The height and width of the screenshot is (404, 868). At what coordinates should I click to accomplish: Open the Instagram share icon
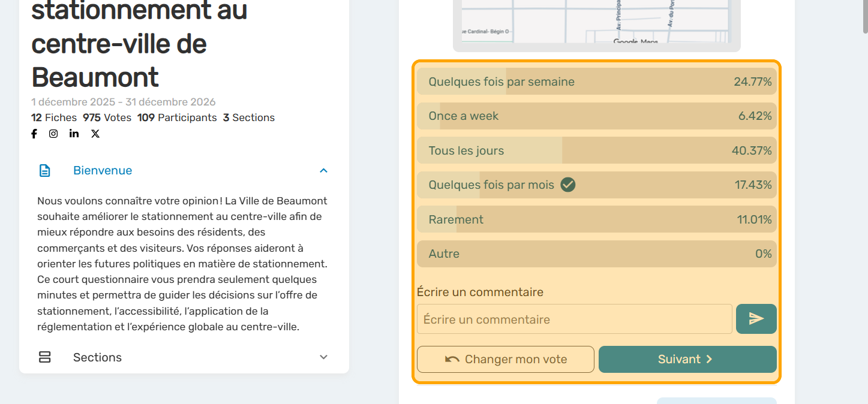pyautogui.click(x=53, y=134)
